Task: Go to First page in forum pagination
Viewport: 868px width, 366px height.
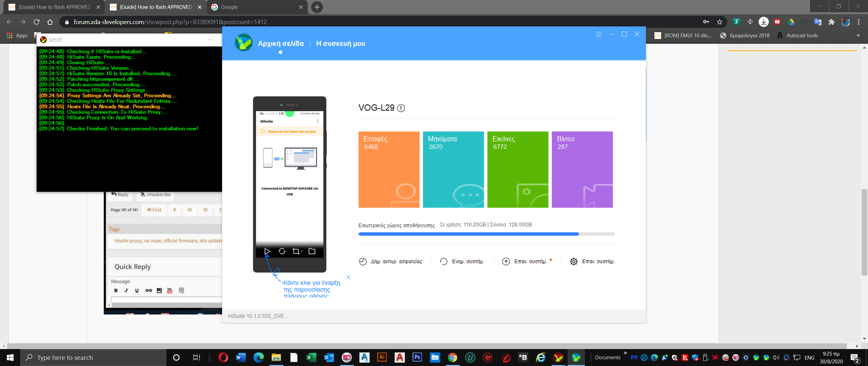Action: [x=154, y=210]
